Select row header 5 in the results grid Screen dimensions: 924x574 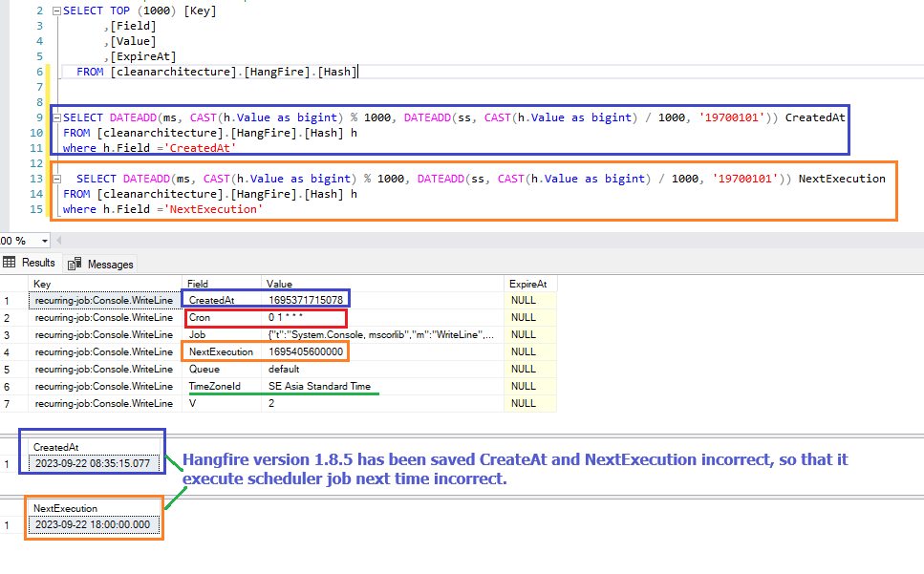(9, 369)
